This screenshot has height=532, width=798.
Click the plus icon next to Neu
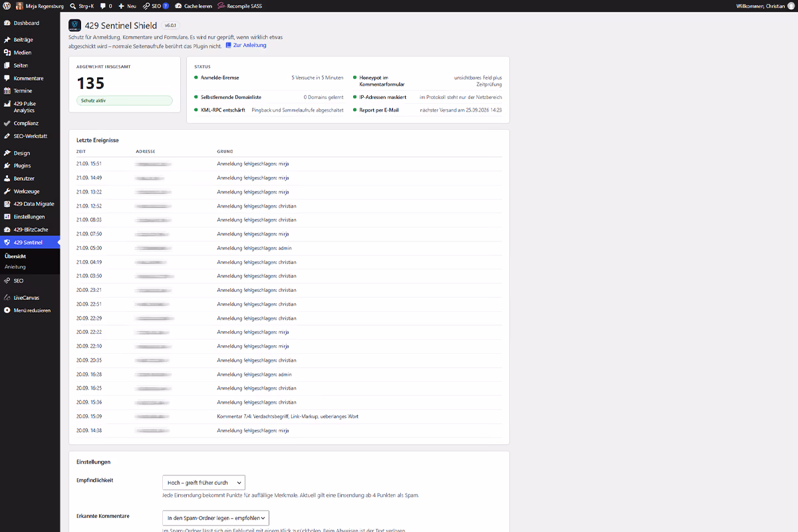pyautogui.click(x=121, y=5)
